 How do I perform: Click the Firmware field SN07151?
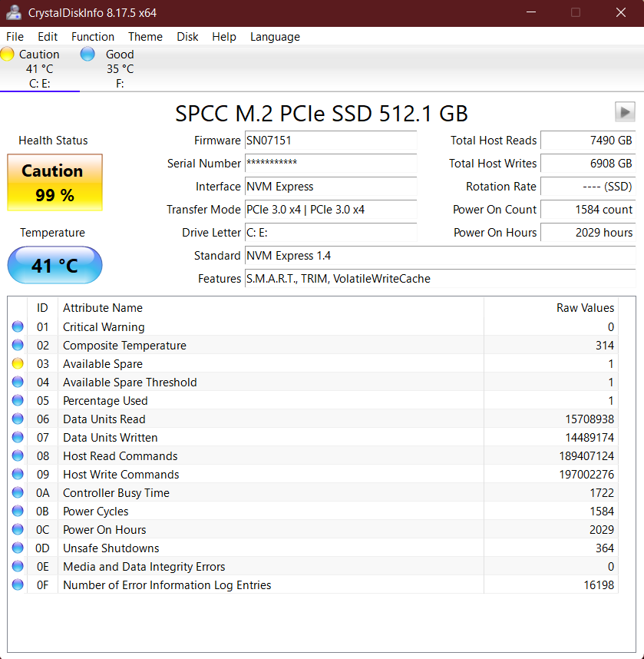[x=331, y=141]
